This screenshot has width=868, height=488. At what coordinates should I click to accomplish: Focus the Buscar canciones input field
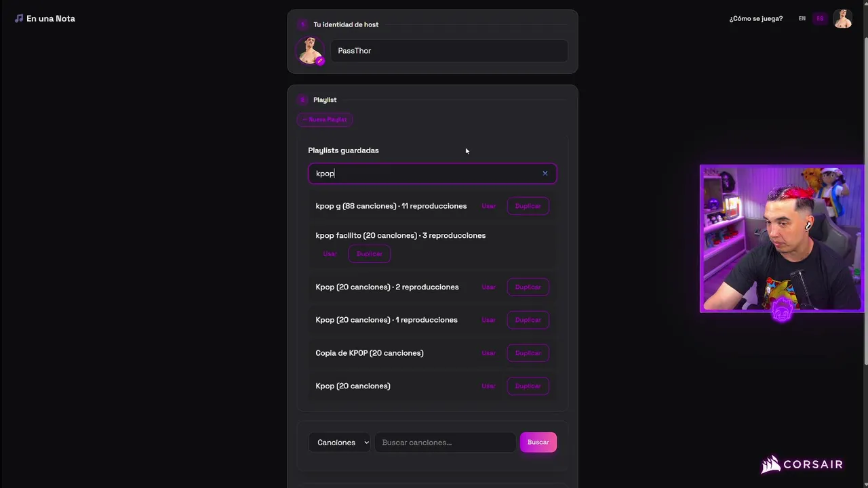tap(445, 443)
